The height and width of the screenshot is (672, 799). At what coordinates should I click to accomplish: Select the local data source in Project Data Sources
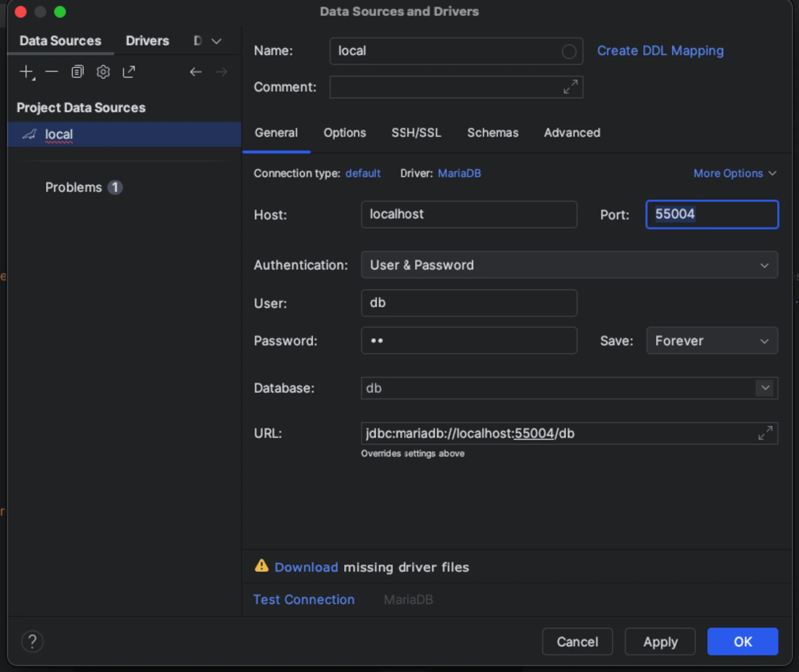tap(58, 134)
